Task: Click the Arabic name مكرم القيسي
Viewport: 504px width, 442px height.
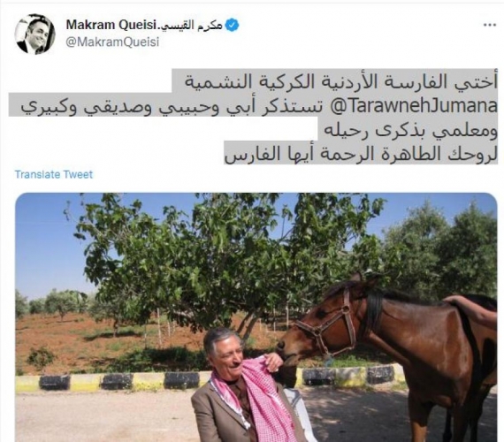Action: point(191,26)
